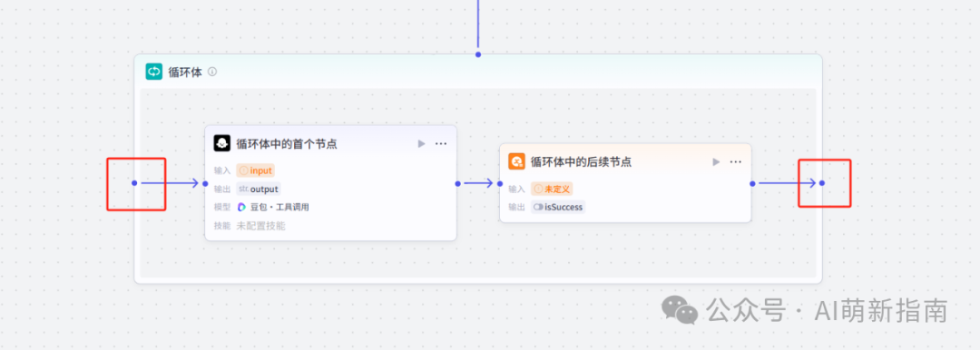Click the output port dot of 循环体中的后续节点
980x350 pixels.
752,183
